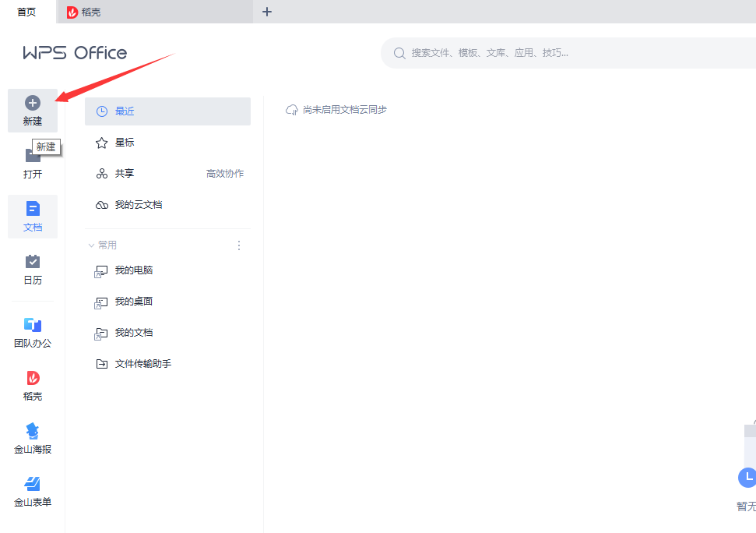Open the 日历 calendar icon

(32, 269)
